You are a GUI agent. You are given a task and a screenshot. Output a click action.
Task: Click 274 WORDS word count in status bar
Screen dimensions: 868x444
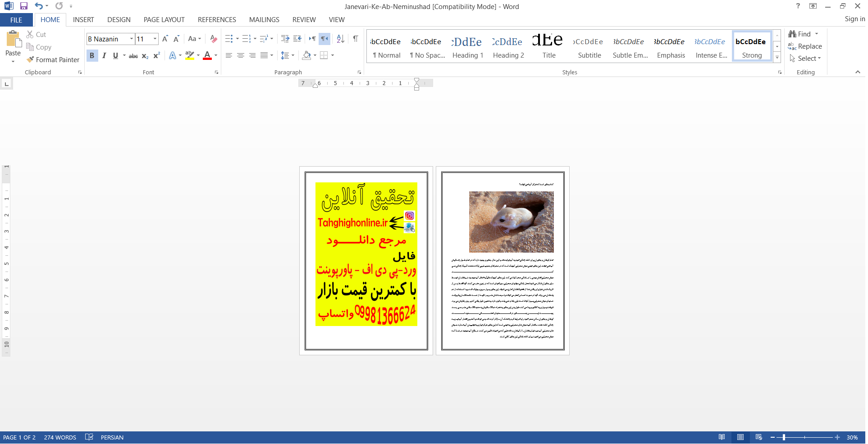60,437
